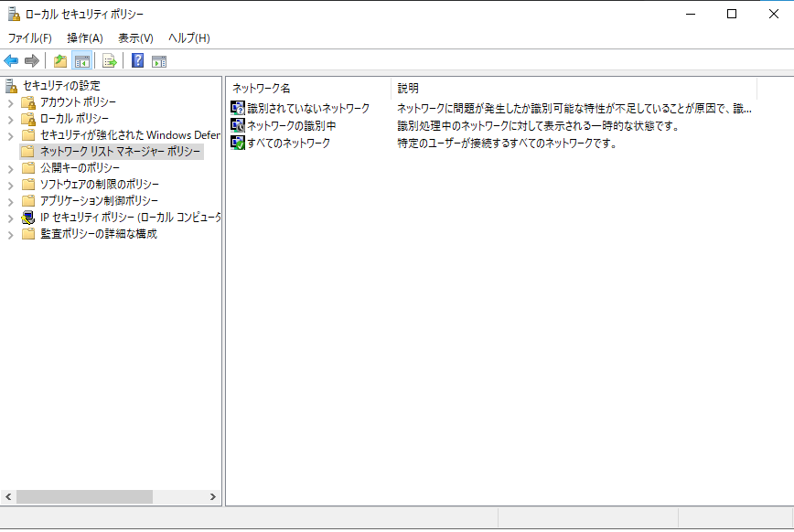Expand the アプリケーション制御ポリシー node

(x=10, y=201)
